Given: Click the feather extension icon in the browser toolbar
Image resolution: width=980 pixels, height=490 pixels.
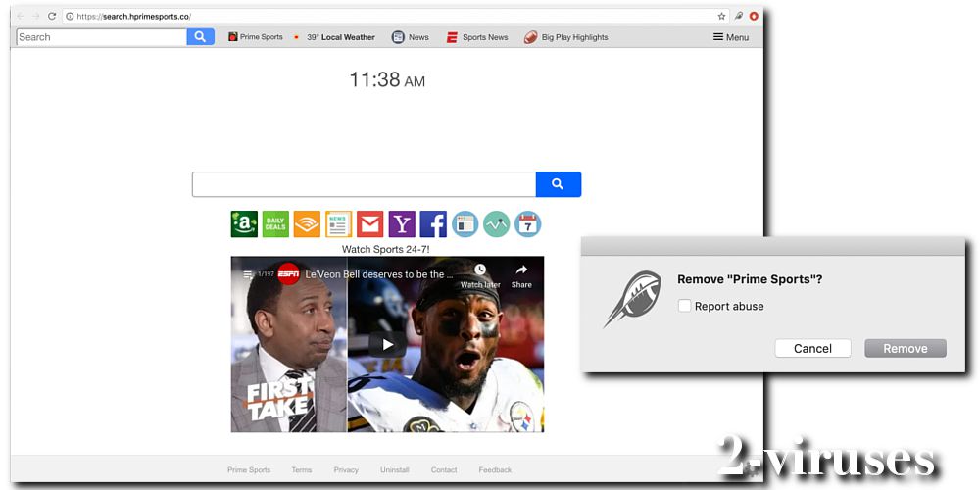Looking at the screenshot, I should [738, 17].
